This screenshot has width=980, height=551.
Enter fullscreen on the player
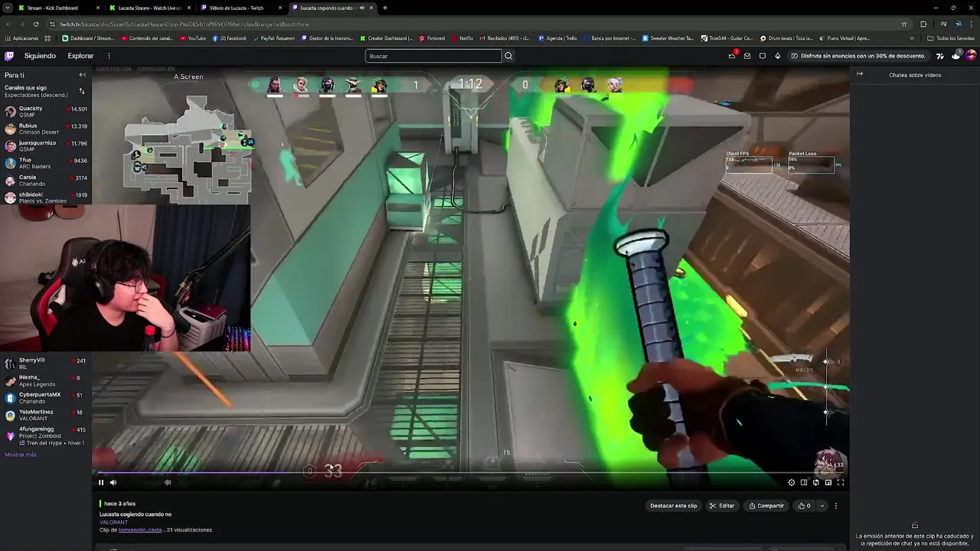pyautogui.click(x=841, y=482)
